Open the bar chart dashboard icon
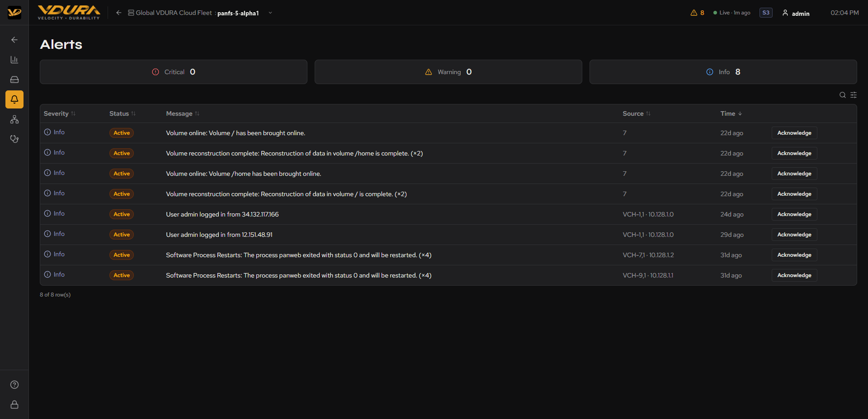 click(x=14, y=60)
